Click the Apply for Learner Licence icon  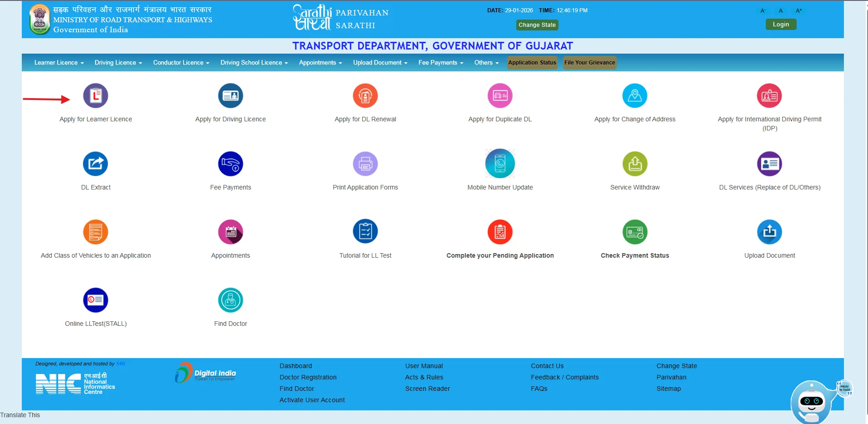pos(95,96)
